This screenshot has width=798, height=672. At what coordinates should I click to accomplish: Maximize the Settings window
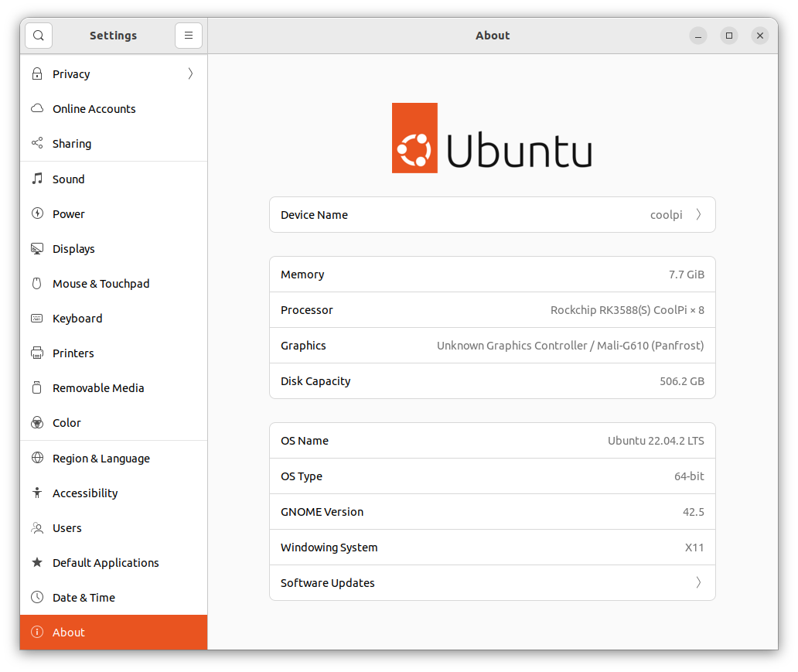729,36
